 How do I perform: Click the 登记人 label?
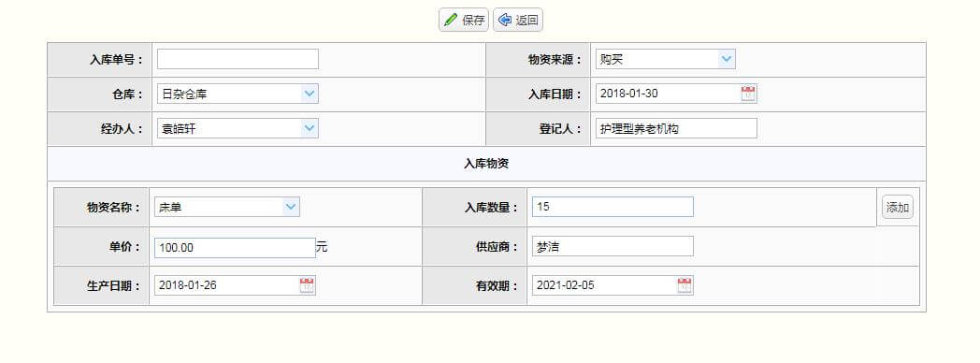[561, 129]
